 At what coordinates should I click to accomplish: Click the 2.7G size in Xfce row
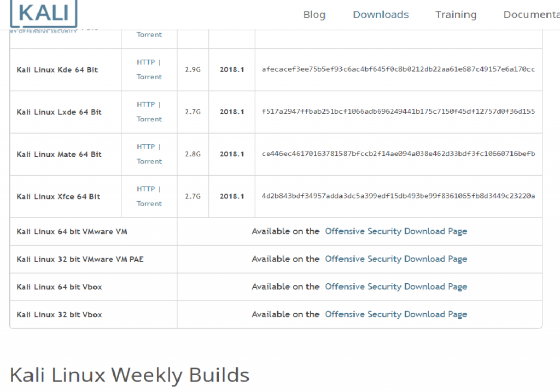pyautogui.click(x=193, y=196)
